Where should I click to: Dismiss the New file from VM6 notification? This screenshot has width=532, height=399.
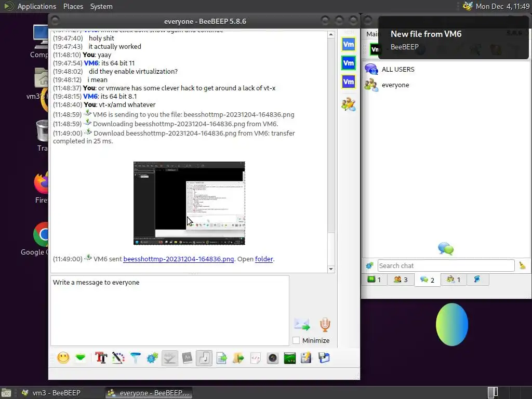(x=453, y=37)
